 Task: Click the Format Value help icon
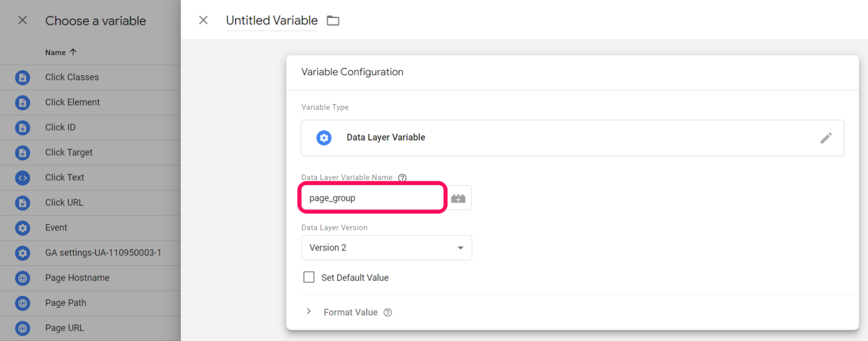[x=389, y=312]
